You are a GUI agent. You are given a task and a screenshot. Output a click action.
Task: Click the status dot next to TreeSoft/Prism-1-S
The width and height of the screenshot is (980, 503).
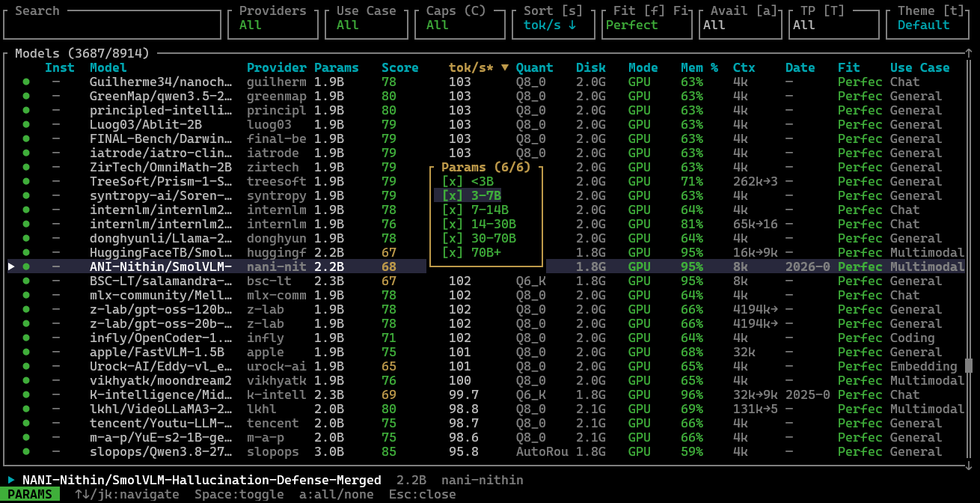click(x=26, y=182)
